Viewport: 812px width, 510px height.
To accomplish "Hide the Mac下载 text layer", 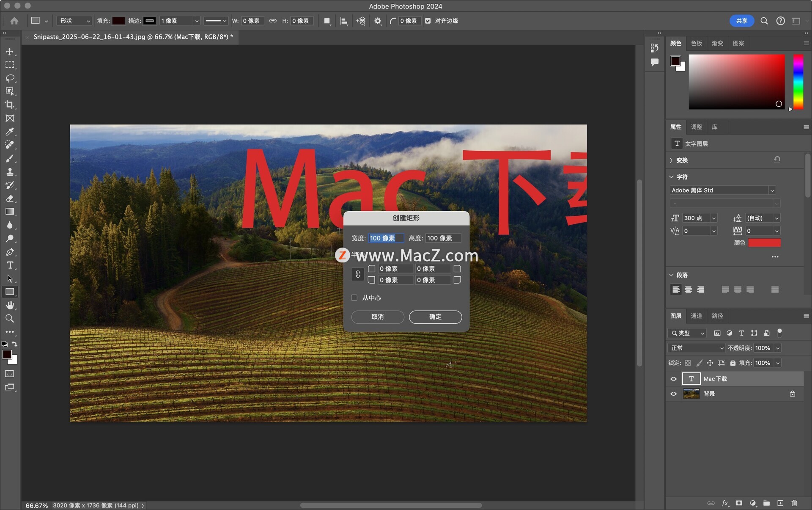I will (x=673, y=379).
